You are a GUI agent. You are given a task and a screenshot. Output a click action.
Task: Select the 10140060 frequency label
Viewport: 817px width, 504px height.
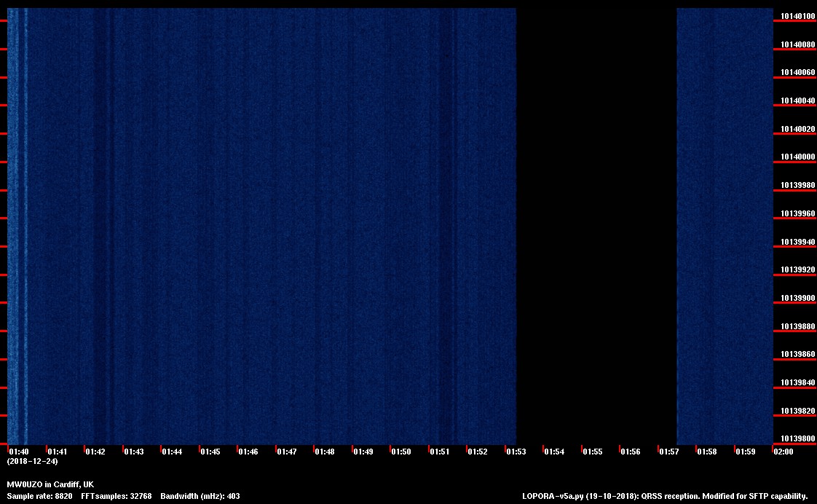(x=797, y=73)
